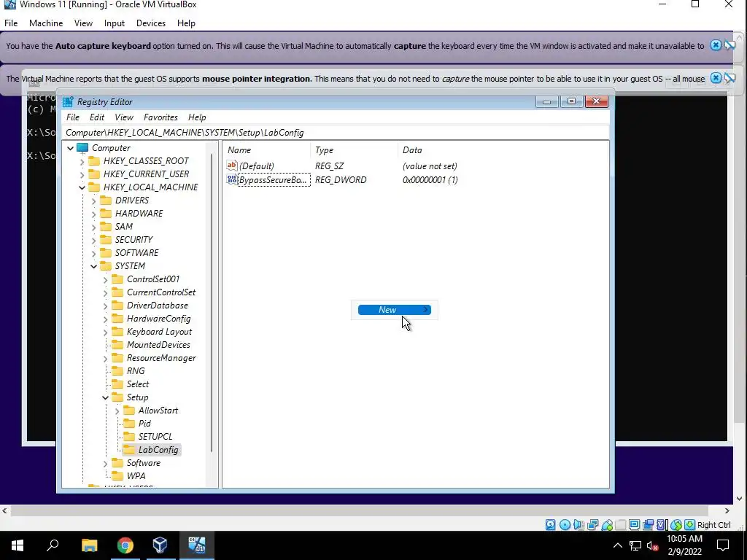Viewport: 747px width, 560px height.
Task: Expand the HKEY_CLASSES_ROOT node
Action: 82,161
